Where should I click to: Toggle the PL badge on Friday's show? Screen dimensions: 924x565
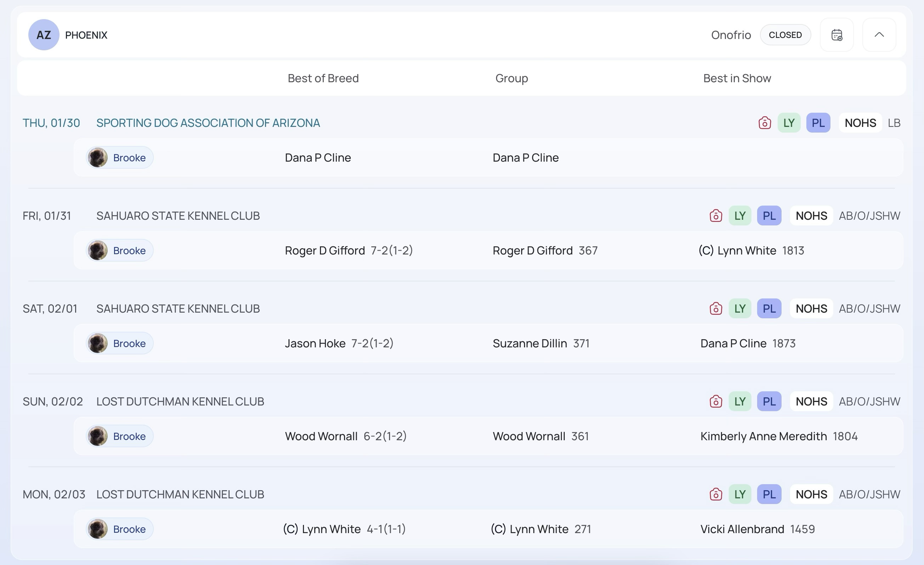click(x=769, y=216)
